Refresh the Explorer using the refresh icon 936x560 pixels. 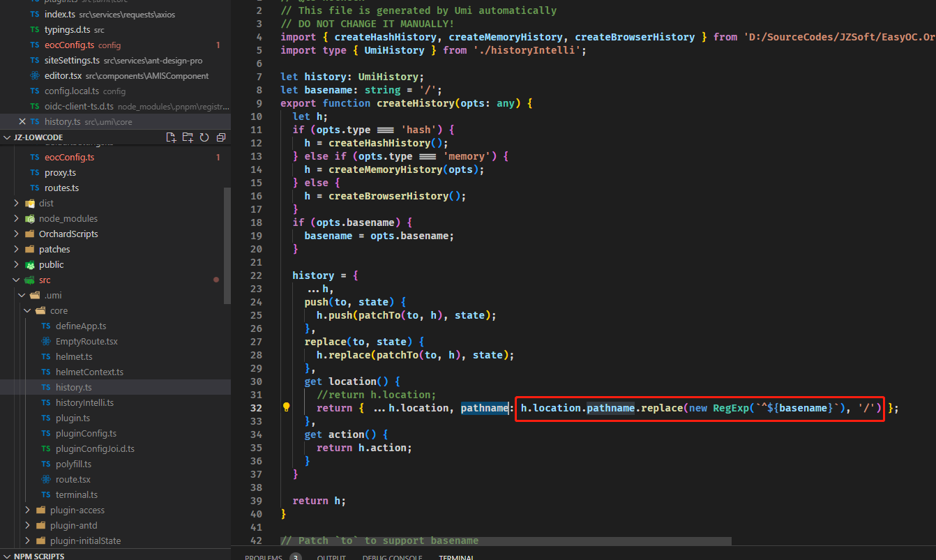pyautogui.click(x=204, y=137)
